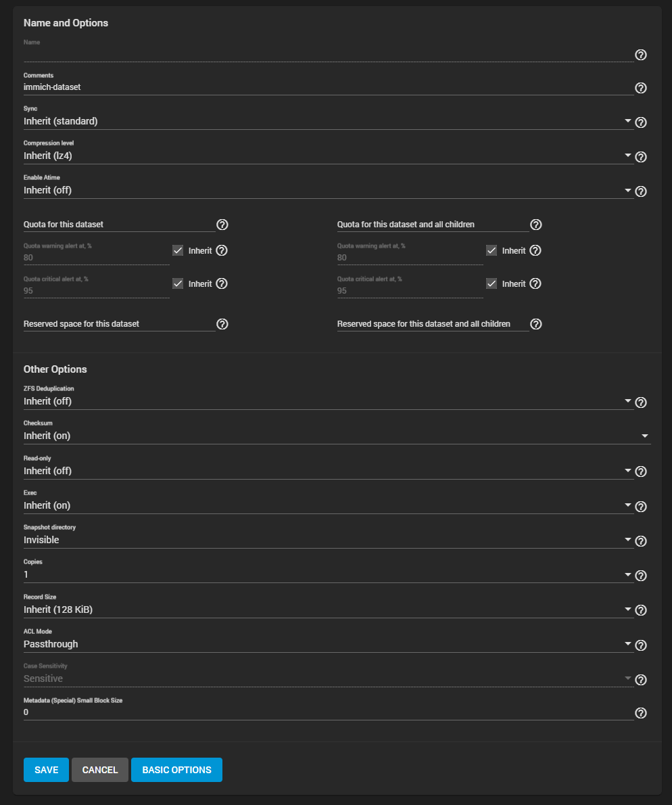Toggle the Inherit checkbox for Quota critical alert
This screenshot has height=805, width=672.
point(177,283)
